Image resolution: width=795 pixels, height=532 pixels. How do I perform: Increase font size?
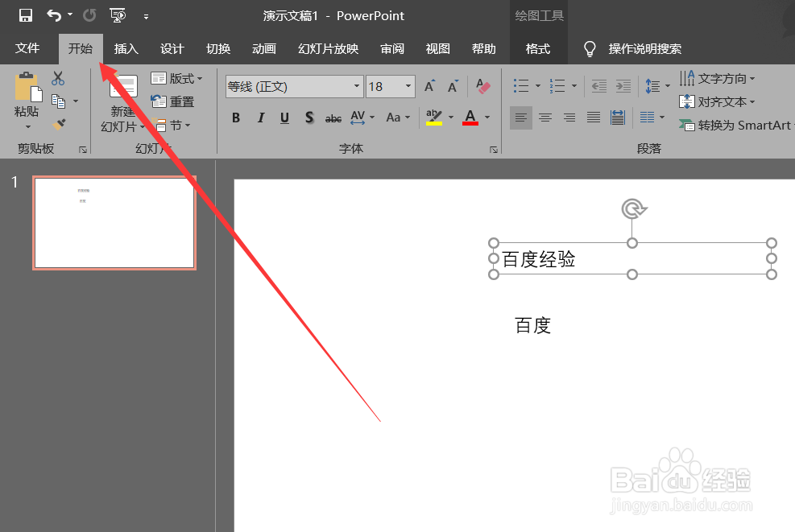(x=430, y=86)
